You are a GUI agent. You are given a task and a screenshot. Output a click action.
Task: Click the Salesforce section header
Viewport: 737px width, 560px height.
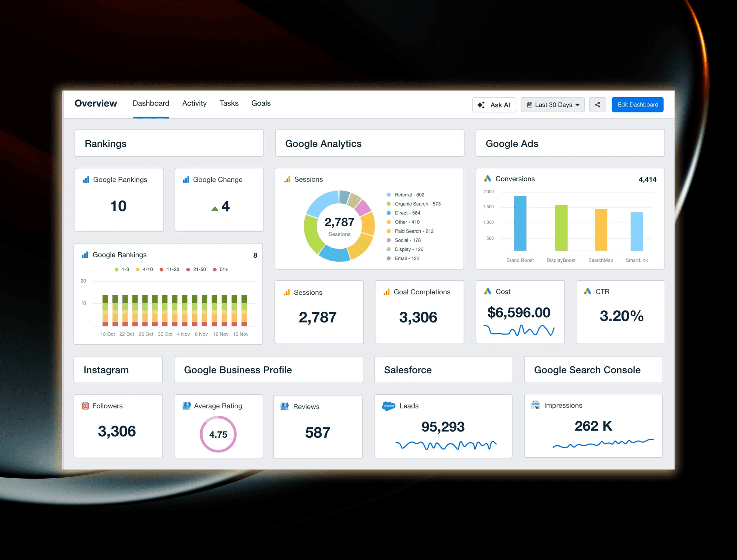pyautogui.click(x=443, y=370)
